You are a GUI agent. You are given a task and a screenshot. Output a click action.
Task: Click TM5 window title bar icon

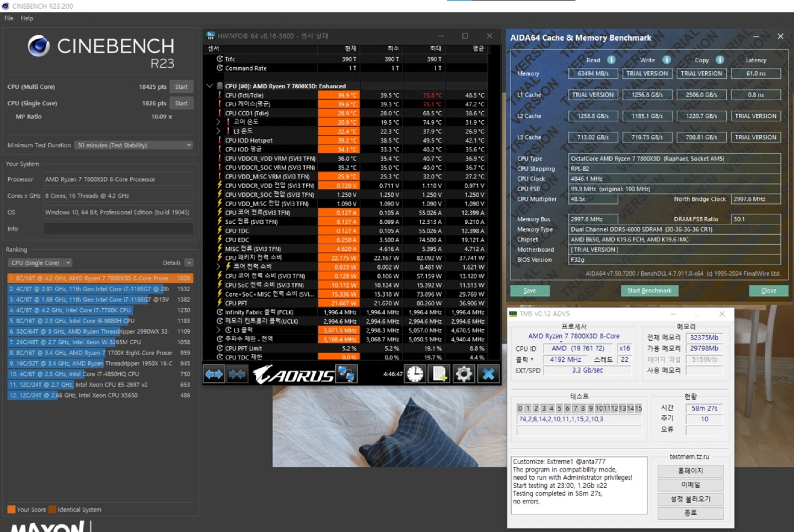point(513,314)
